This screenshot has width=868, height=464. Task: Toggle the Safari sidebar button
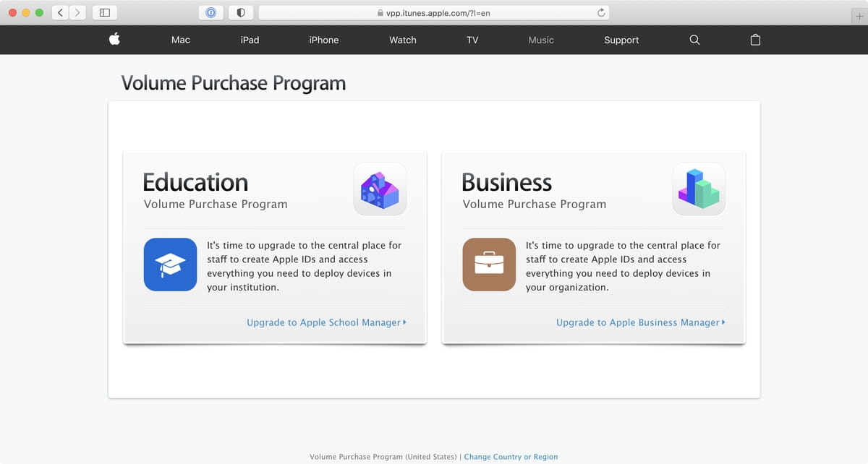point(105,12)
